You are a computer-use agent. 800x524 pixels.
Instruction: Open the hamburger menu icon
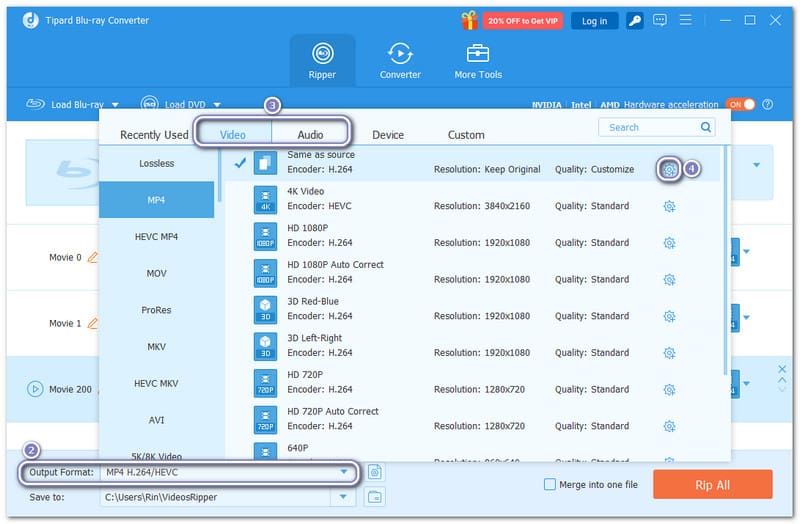pyautogui.click(x=686, y=21)
